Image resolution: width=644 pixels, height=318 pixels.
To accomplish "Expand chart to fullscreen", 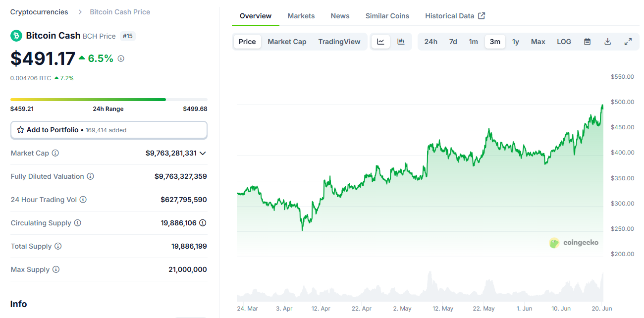I will pyautogui.click(x=628, y=42).
